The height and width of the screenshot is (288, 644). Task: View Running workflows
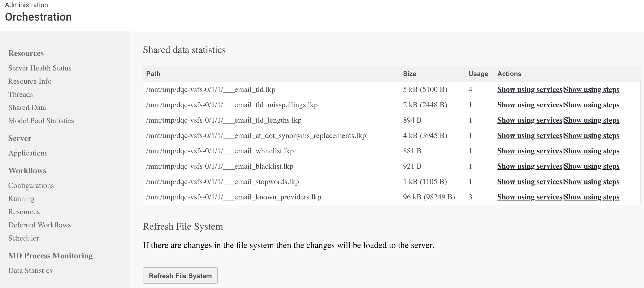tap(21, 199)
